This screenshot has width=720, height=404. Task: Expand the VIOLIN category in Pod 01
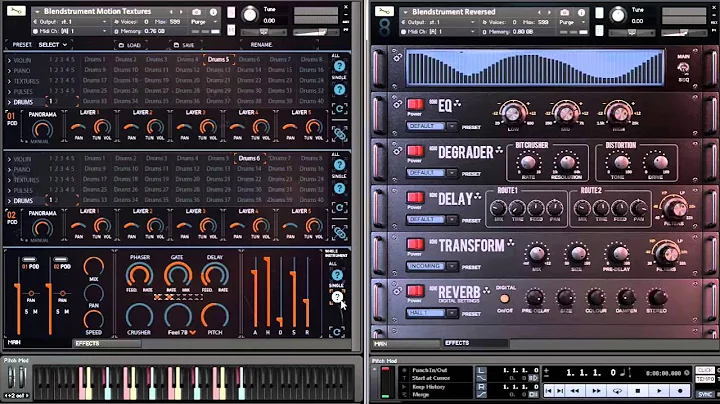[9, 60]
